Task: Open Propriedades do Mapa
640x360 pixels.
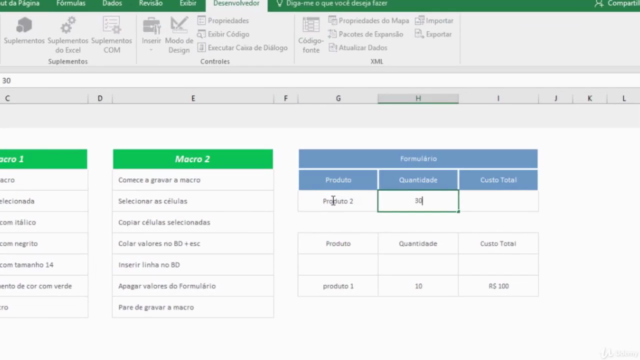Action: [x=369, y=20]
